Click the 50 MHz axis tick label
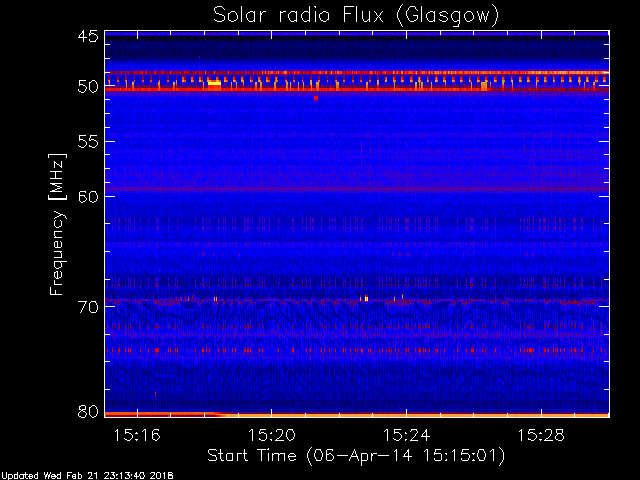 (x=88, y=87)
